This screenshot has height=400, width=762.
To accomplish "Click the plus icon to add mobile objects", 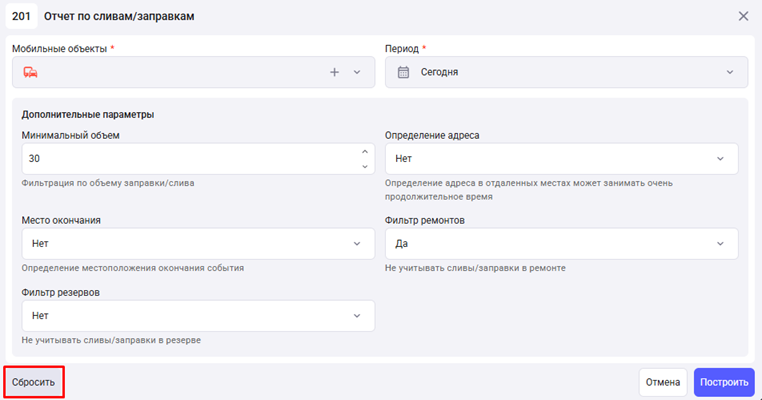I will [x=335, y=72].
